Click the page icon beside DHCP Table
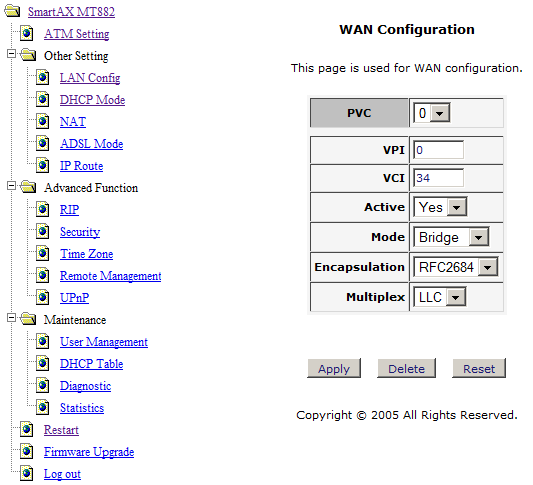Image resolution: width=533 pixels, height=485 pixels. pos(43,363)
